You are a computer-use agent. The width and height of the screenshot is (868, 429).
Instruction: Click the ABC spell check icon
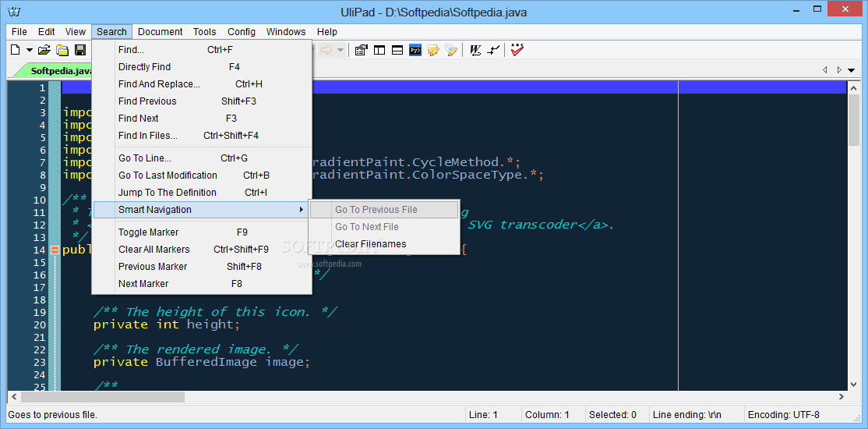pyautogui.click(x=517, y=50)
